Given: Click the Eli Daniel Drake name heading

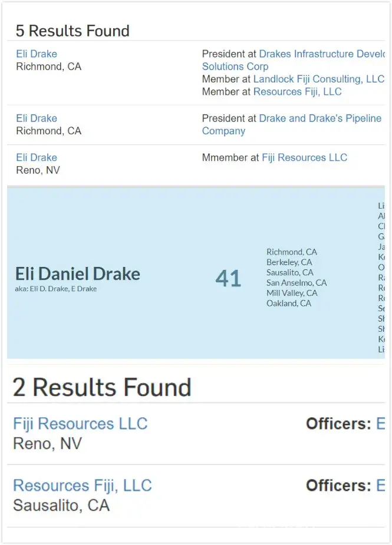Looking at the screenshot, I should point(77,274).
